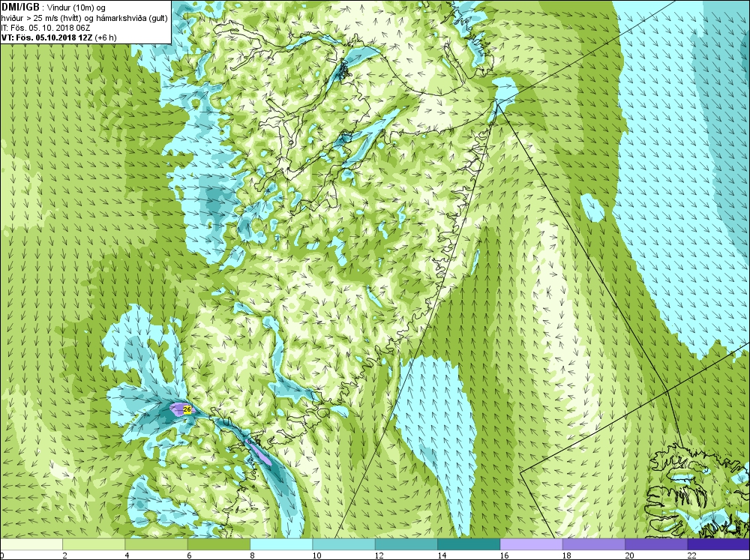The height and width of the screenshot is (560, 750).
Task: Click the '12' value on the scale bar
Action: pos(379,556)
